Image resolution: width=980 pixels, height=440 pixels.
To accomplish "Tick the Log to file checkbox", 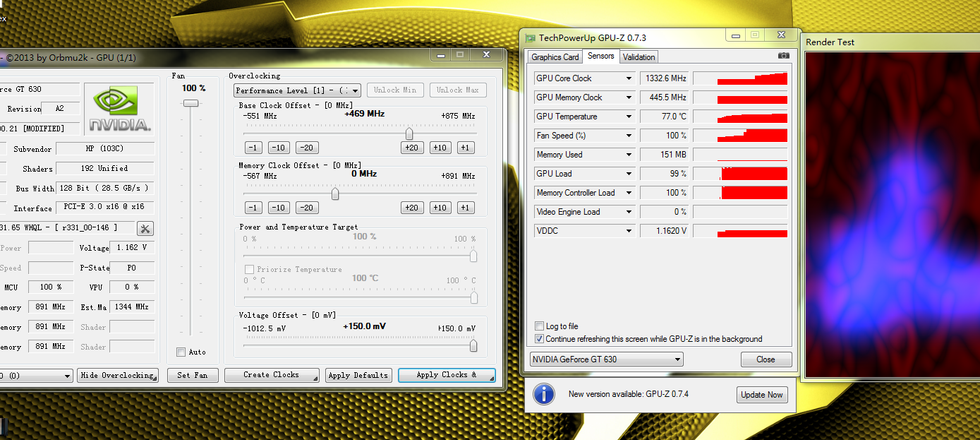I will pyautogui.click(x=540, y=326).
